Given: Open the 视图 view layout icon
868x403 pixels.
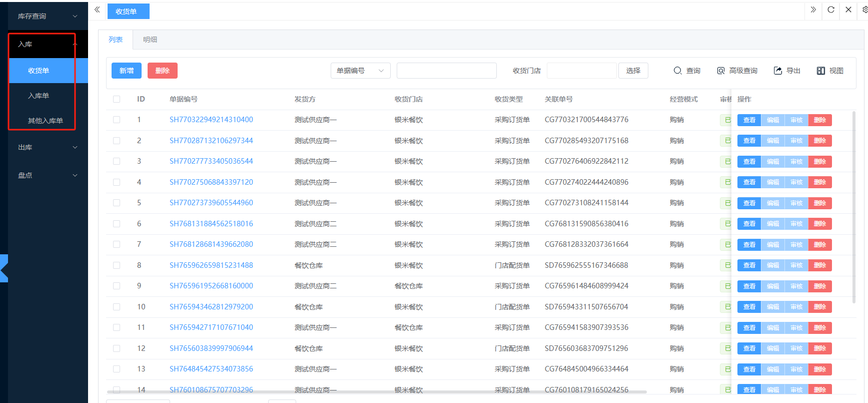Looking at the screenshot, I should click(x=821, y=71).
